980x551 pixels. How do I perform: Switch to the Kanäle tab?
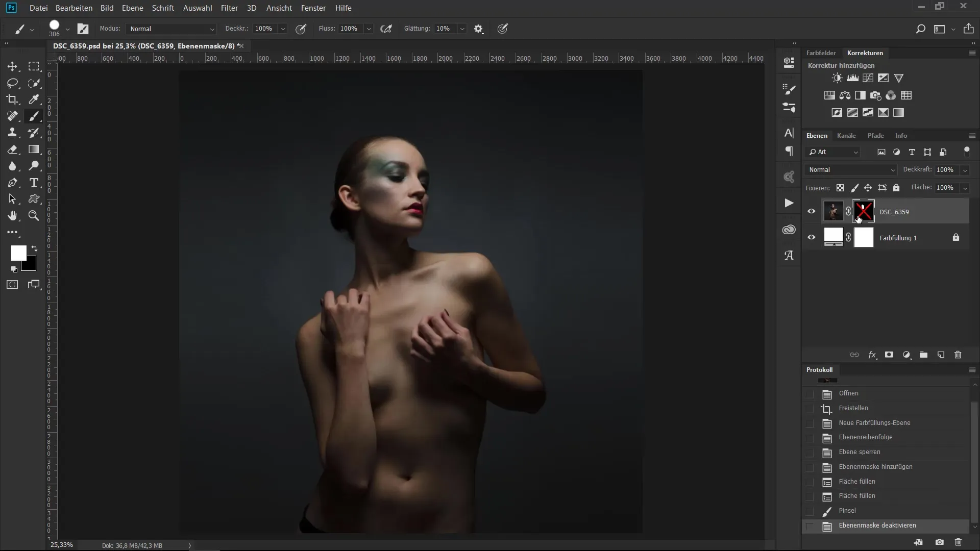[846, 136]
